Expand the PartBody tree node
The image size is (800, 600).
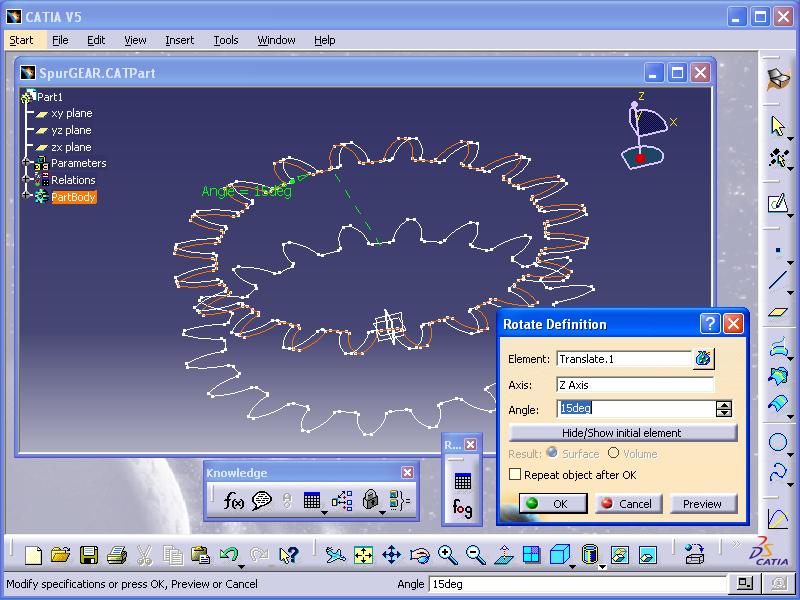pos(25,197)
